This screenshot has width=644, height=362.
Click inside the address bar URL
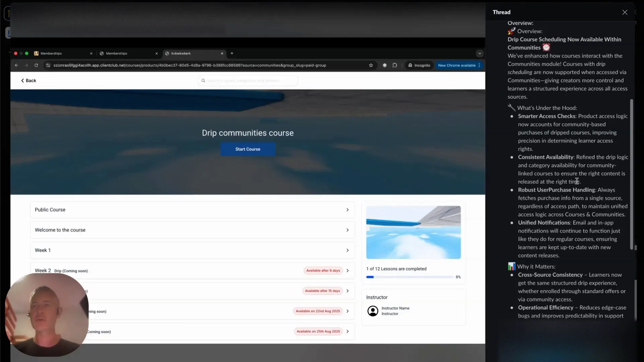coord(190,65)
